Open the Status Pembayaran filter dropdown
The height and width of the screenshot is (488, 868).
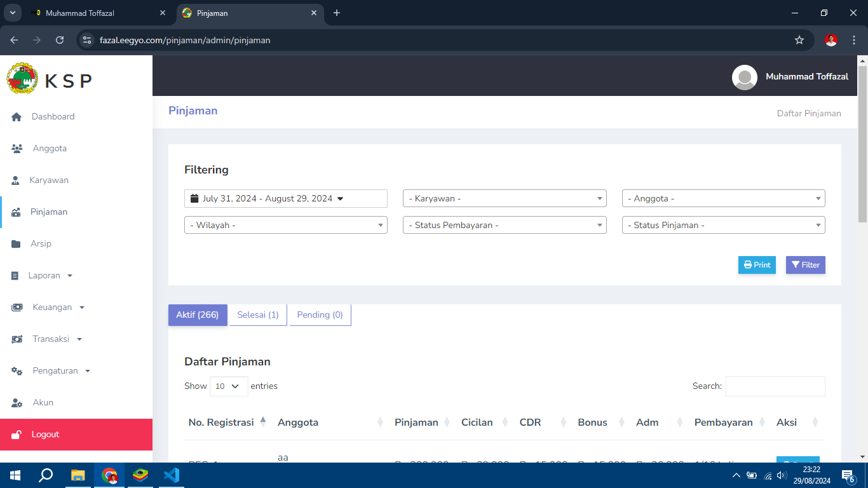click(x=505, y=226)
